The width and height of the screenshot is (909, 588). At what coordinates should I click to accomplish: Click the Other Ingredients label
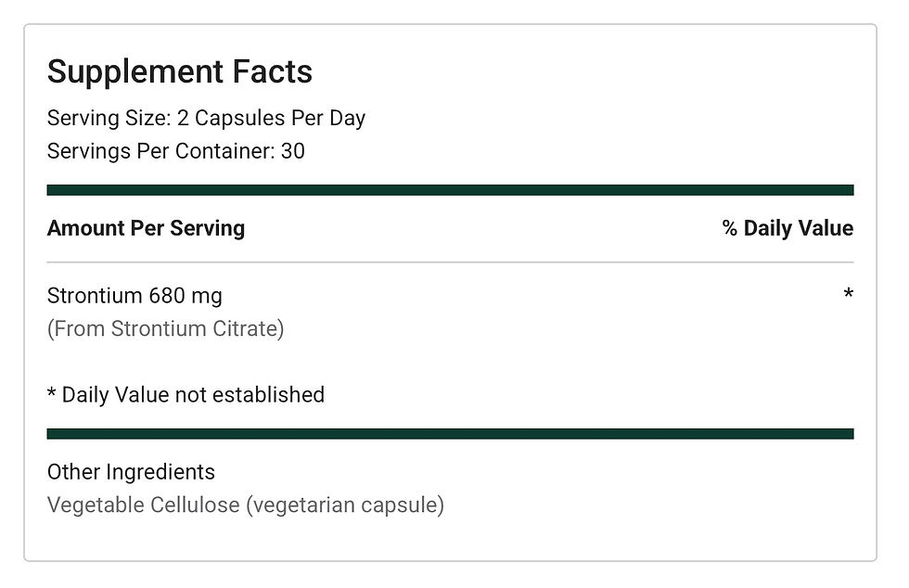pos(131,473)
